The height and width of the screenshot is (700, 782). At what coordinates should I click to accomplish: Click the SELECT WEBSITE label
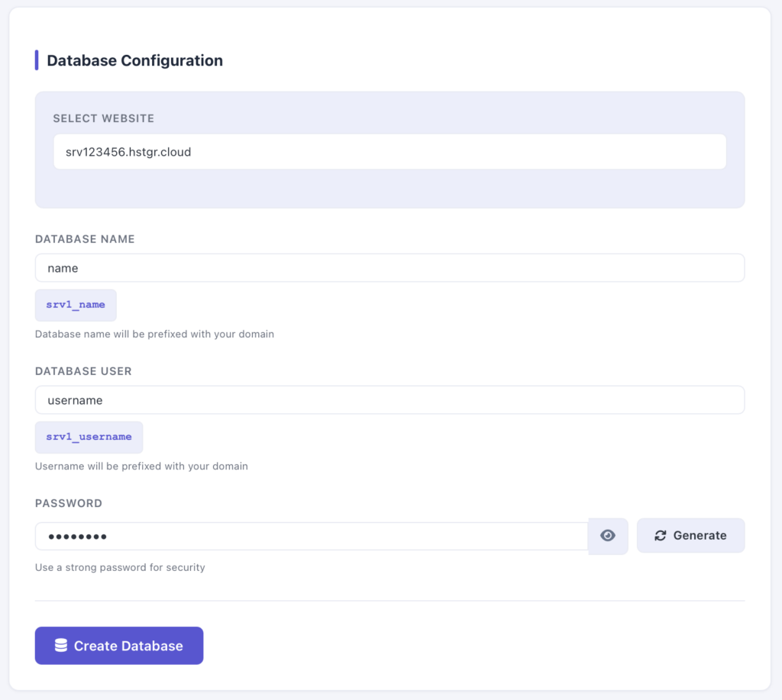click(104, 118)
